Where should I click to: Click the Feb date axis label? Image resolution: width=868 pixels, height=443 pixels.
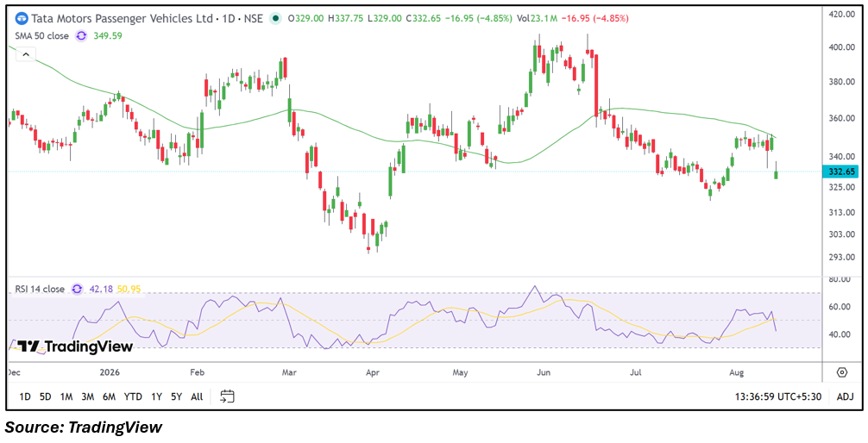coord(197,371)
